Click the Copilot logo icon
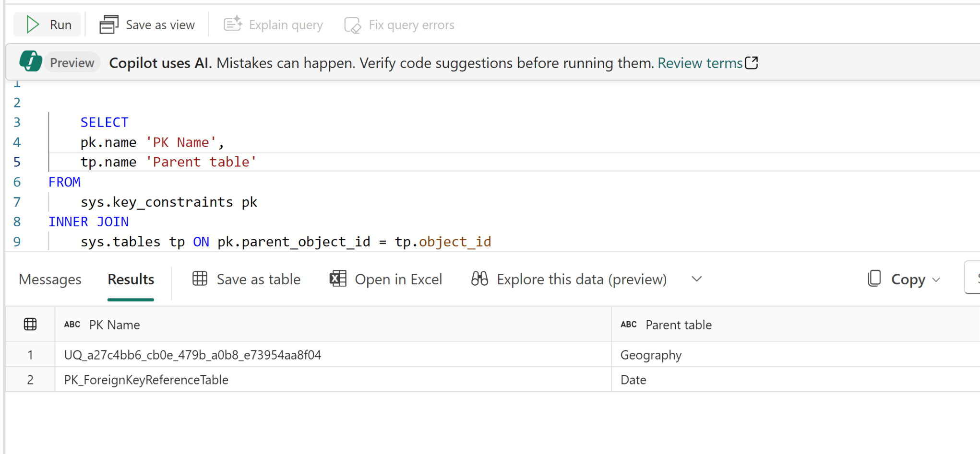980x454 pixels. click(x=30, y=61)
